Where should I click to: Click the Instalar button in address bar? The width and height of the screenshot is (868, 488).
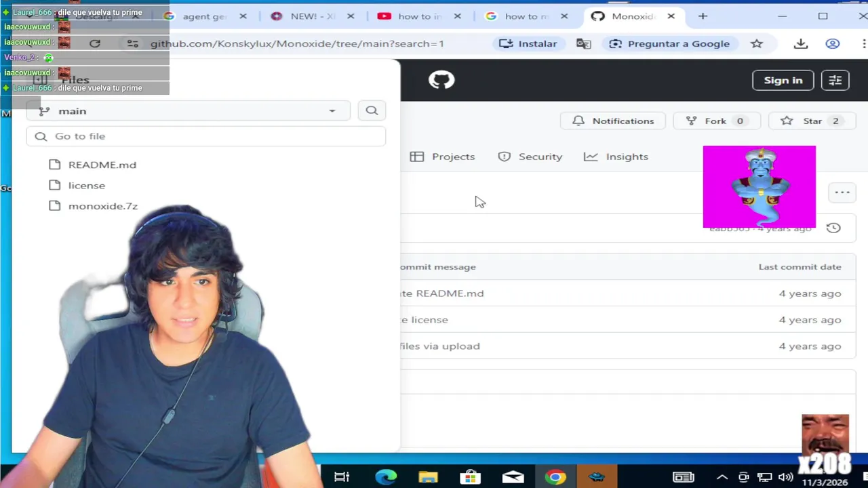(x=528, y=43)
